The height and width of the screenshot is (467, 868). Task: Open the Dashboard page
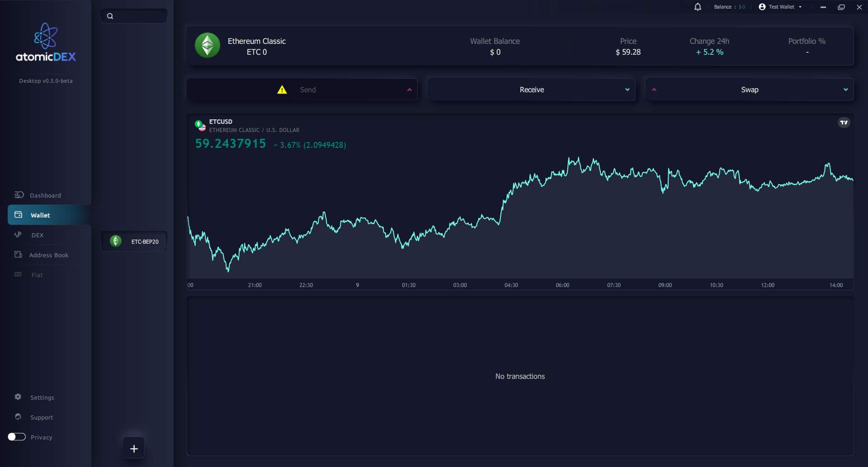(x=45, y=195)
